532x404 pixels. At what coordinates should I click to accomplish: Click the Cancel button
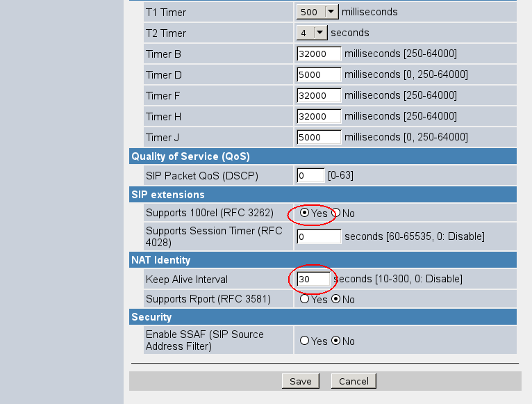(x=354, y=381)
